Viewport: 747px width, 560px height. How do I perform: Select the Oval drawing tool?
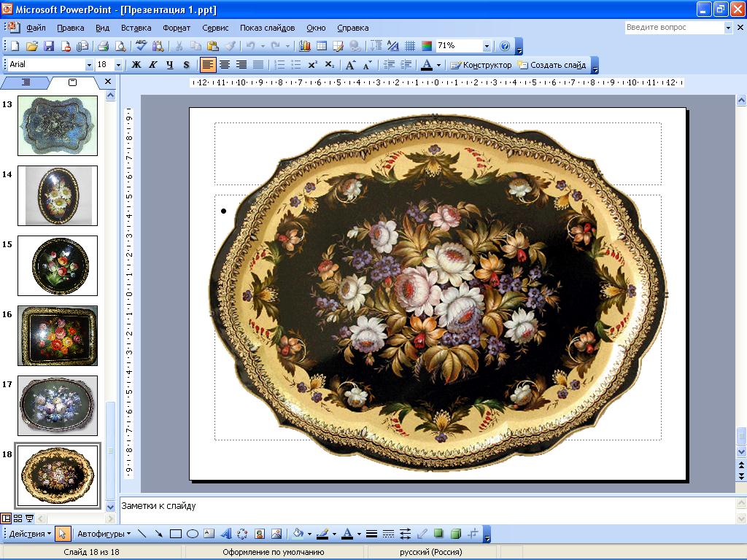pos(193,534)
